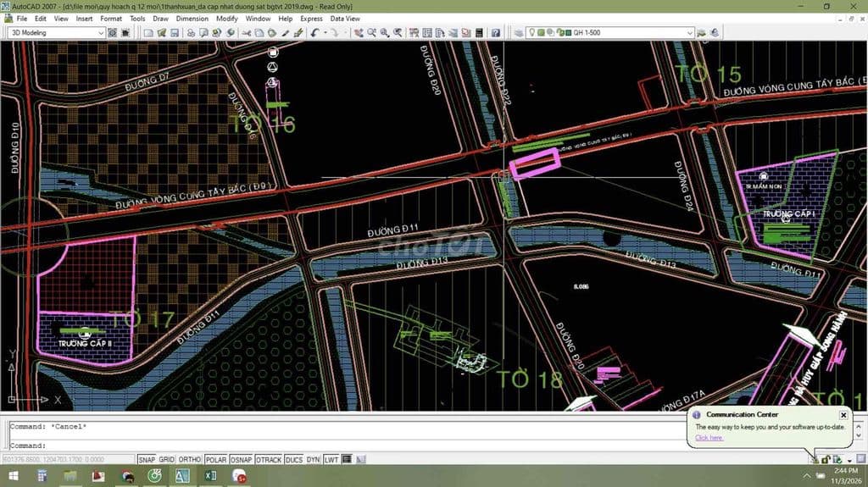
Task: Open the Redo history dropdown arrow
Action: click(x=345, y=33)
